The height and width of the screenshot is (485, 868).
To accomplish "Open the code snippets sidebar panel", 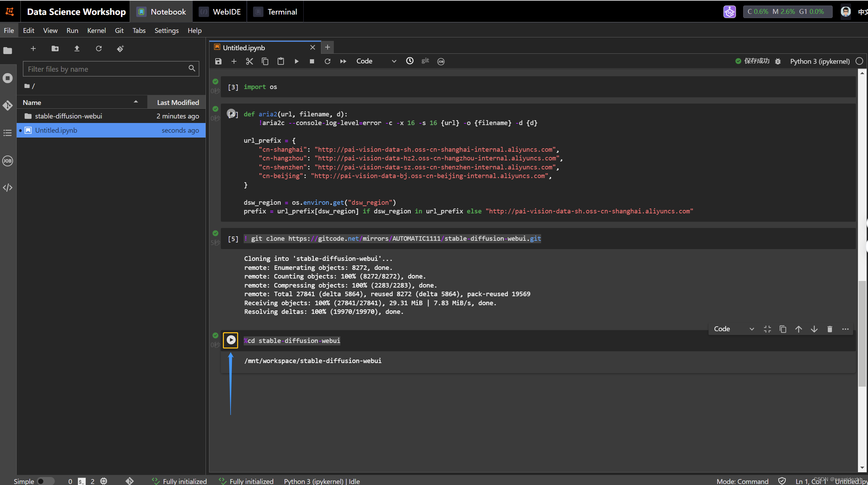I will [8, 188].
